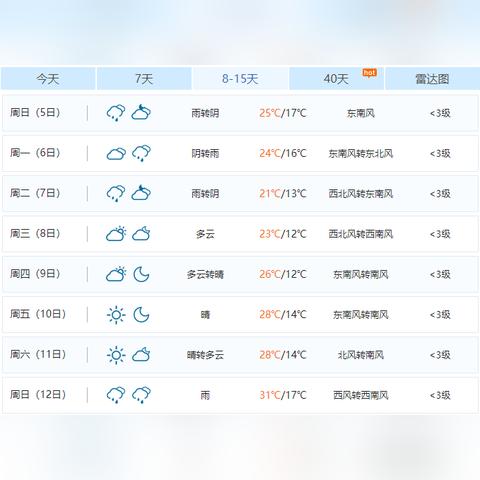Click 雨转阴 in the 周日 (5日) row

point(205,113)
